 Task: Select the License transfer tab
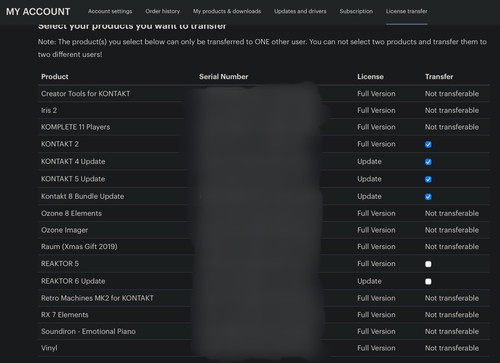407,11
